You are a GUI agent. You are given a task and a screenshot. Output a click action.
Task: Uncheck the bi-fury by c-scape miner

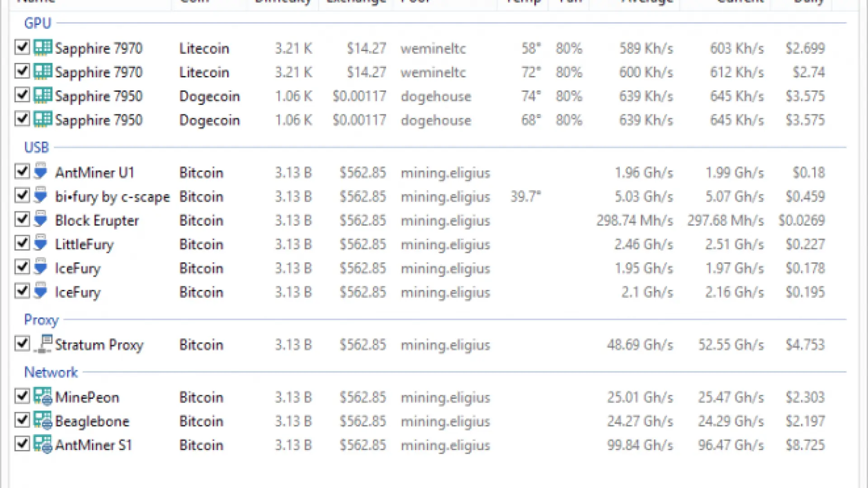point(22,196)
